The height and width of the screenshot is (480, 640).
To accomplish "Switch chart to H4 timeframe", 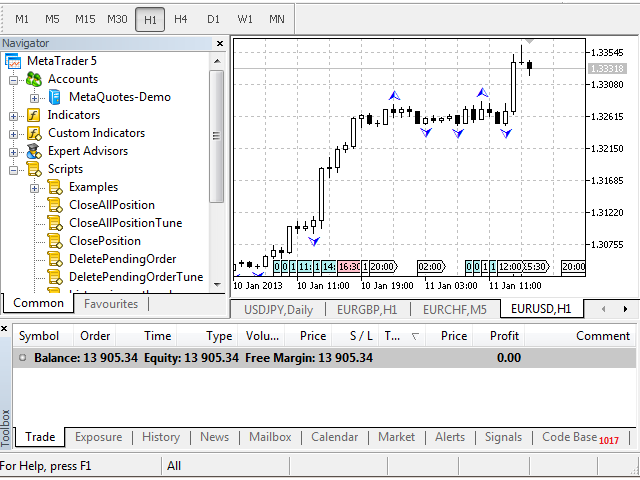I will 181,19.
